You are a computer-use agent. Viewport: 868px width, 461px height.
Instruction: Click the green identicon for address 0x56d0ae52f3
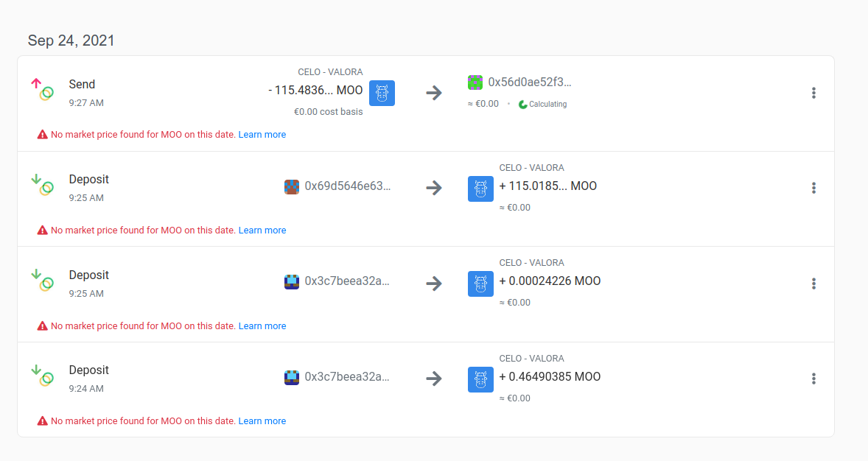(x=475, y=82)
